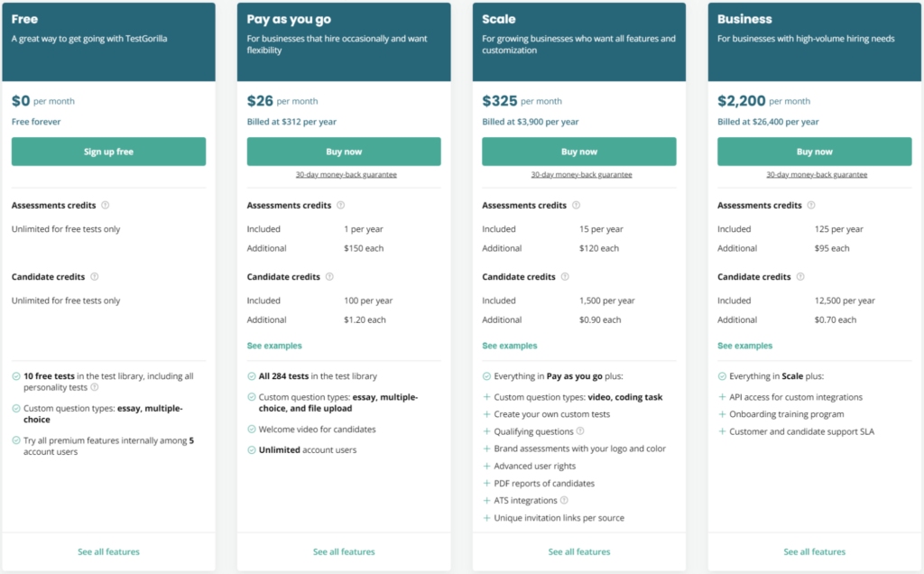Open 'See all features' under the Business plan
Viewport: 924px width, 574px height.
pyautogui.click(x=814, y=551)
